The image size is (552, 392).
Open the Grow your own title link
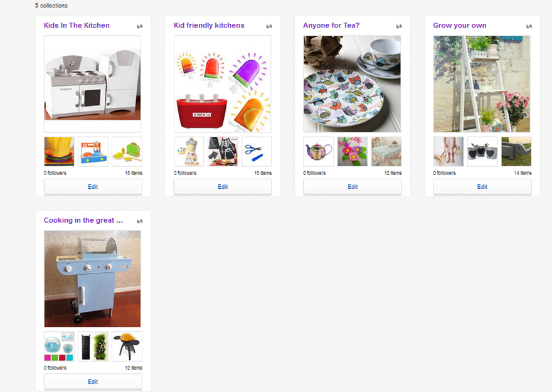coord(460,25)
